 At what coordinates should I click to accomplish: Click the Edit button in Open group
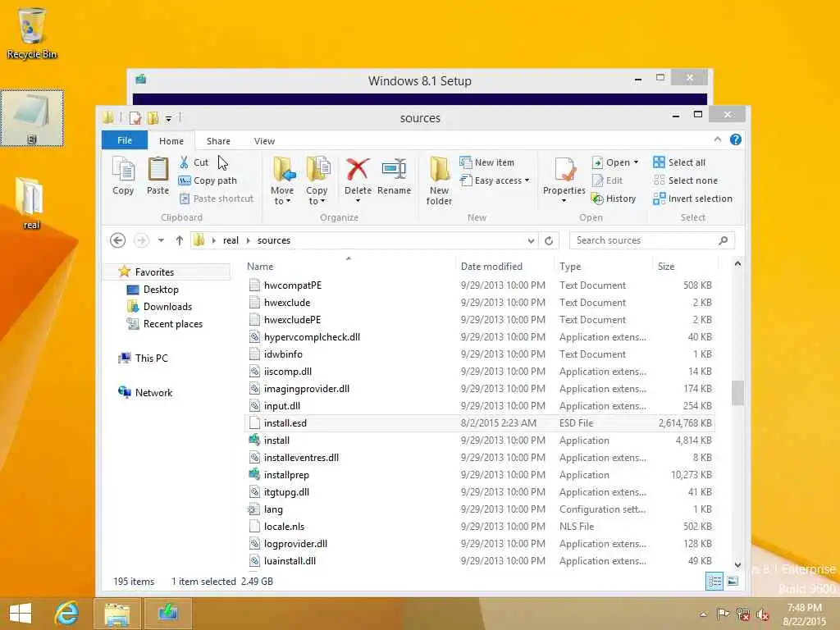608,180
